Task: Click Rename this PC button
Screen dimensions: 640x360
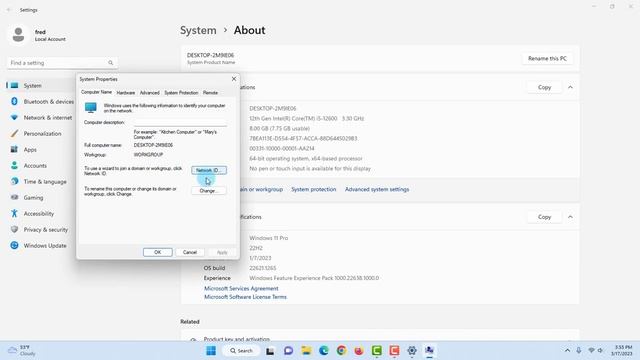Action: (x=547, y=58)
